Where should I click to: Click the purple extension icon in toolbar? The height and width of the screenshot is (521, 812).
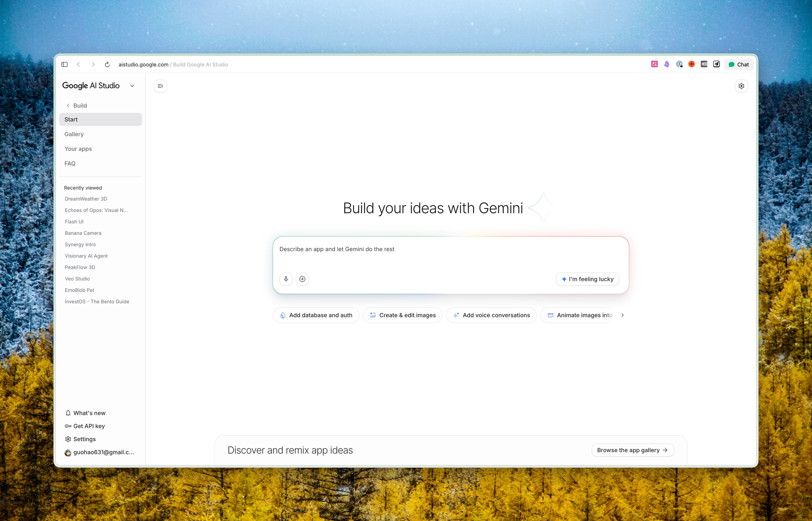click(x=667, y=64)
